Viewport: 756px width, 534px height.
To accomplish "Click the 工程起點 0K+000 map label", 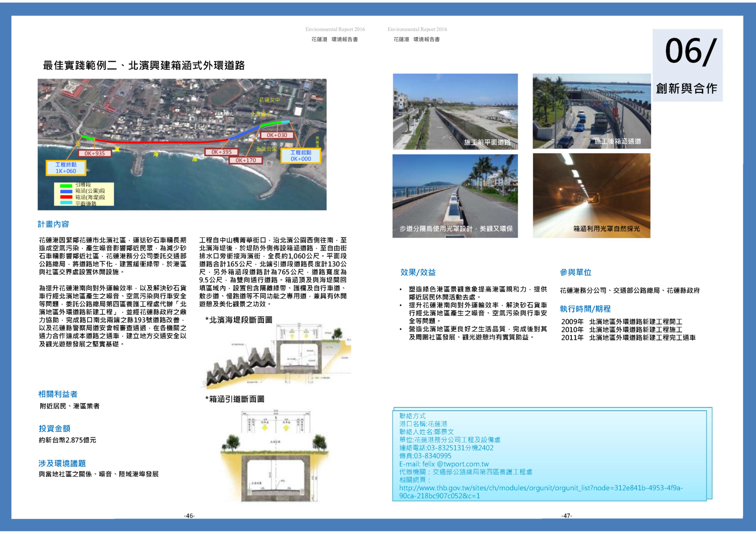I will coord(301,156).
